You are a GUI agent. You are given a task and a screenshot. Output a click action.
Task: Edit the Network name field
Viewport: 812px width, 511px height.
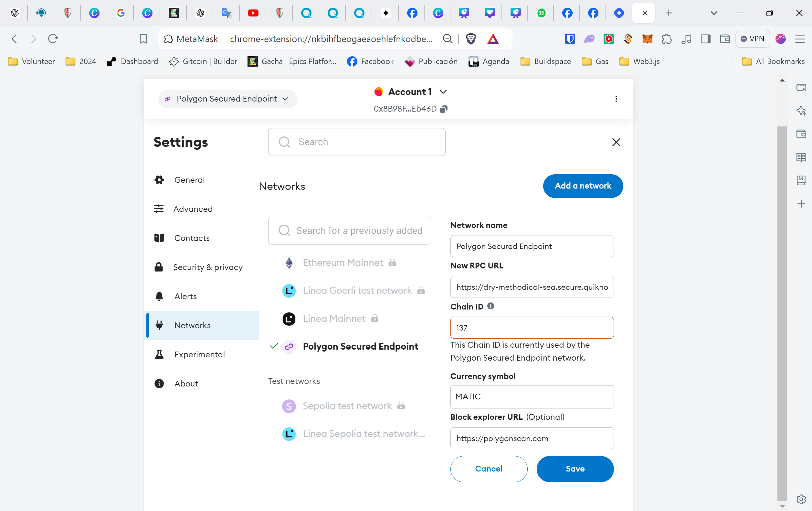click(532, 246)
